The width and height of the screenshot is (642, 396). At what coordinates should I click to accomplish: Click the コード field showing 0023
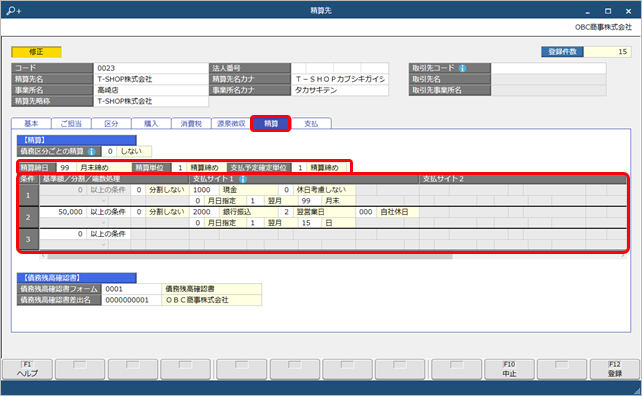(x=151, y=68)
